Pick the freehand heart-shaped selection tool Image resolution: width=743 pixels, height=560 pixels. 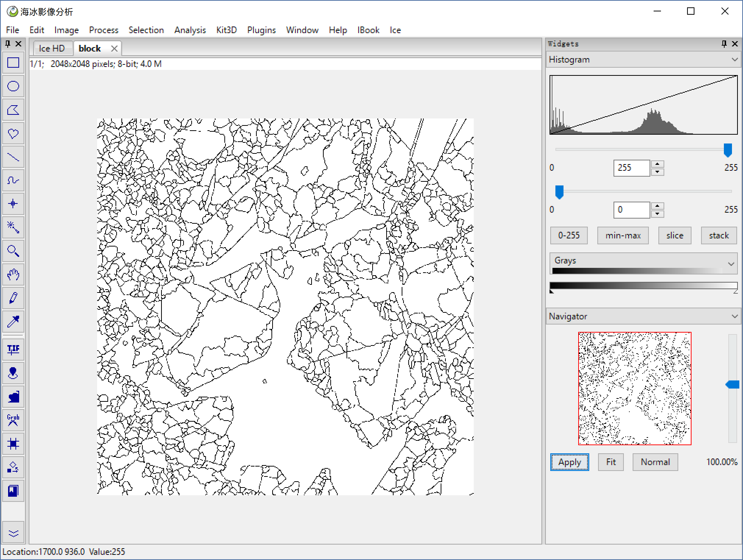13,134
